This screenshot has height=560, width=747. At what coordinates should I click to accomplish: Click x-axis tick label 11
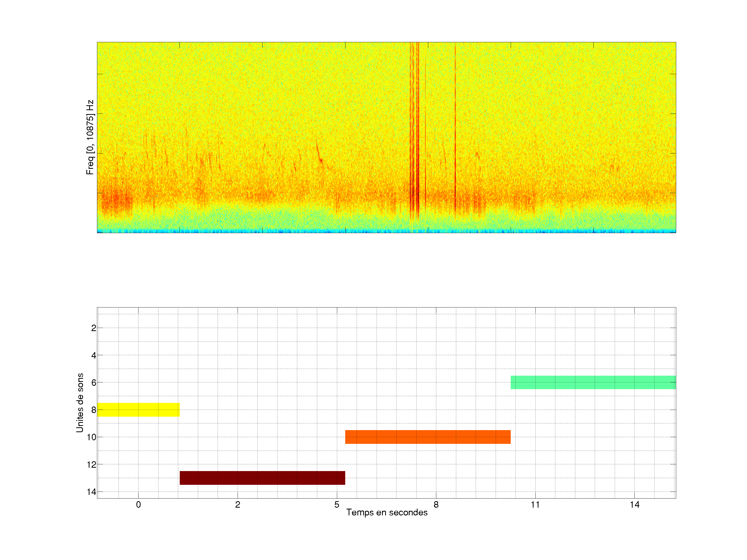[x=535, y=505]
